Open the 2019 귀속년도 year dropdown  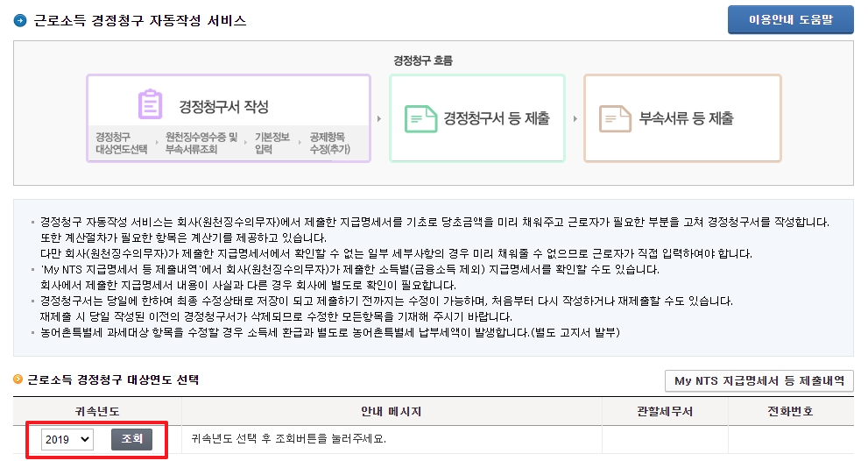(67, 439)
